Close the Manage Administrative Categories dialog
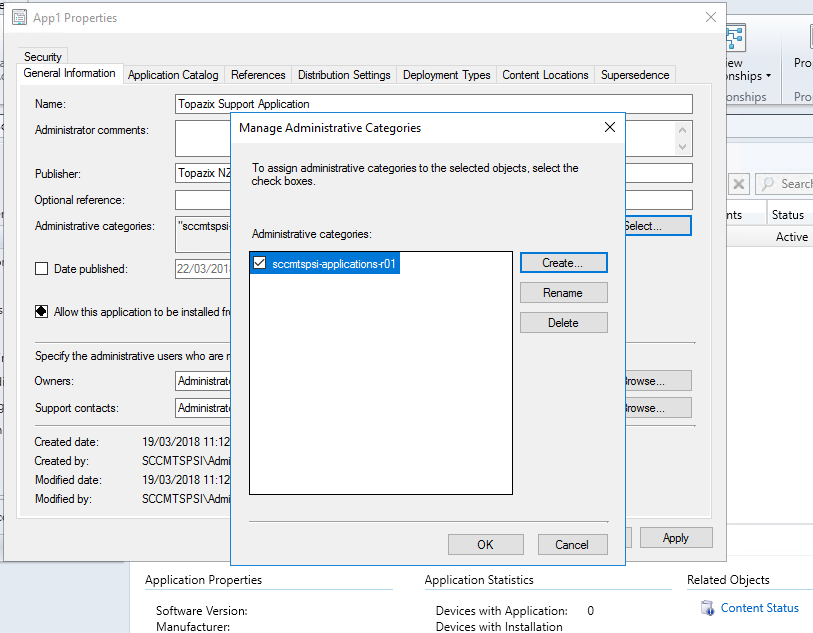Image resolution: width=813 pixels, height=633 pixels. pyautogui.click(x=610, y=128)
